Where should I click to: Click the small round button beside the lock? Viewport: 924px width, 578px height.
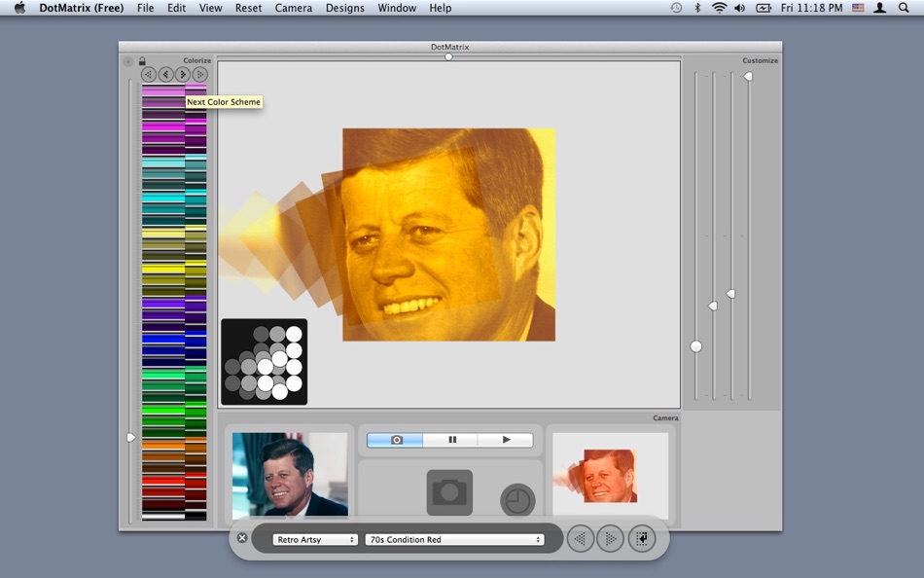click(127, 61)
